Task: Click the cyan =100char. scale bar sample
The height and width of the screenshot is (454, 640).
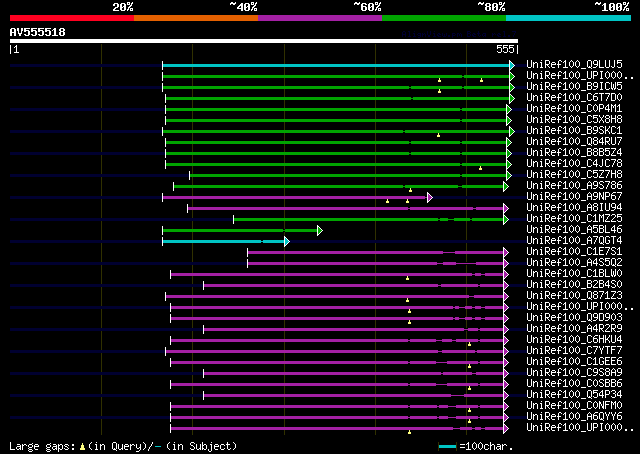Action: [x=447, y=446]
